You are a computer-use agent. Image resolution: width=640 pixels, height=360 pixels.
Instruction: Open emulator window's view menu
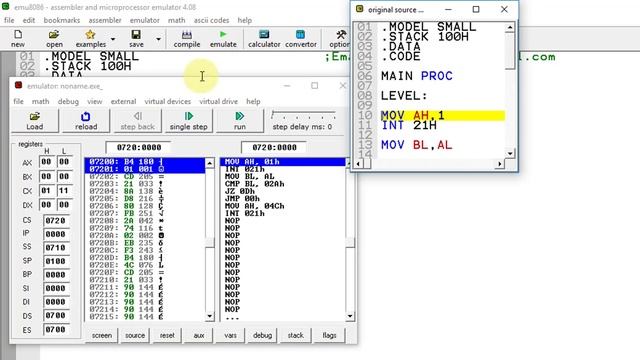click(95, 101)
